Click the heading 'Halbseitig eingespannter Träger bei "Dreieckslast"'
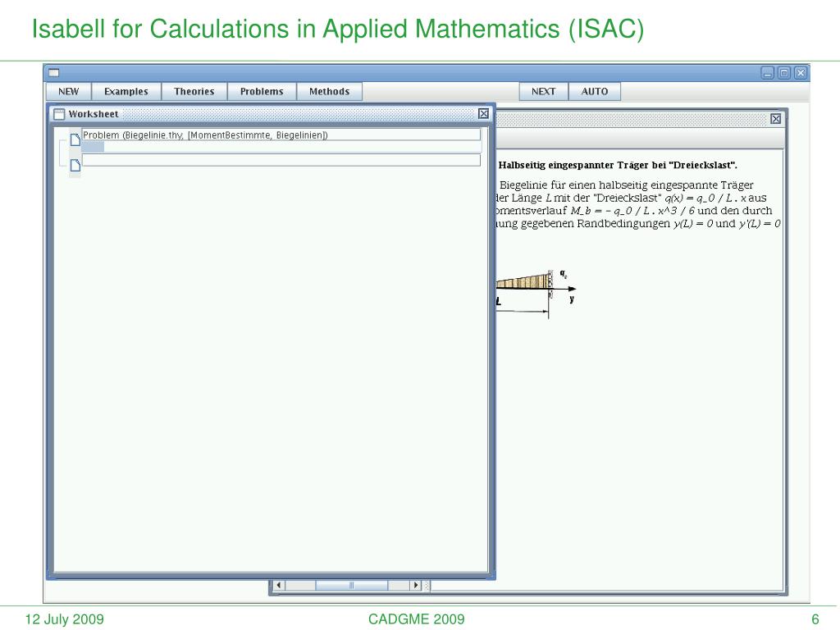This screenshot has height=630, width=840. coord(618,165)
